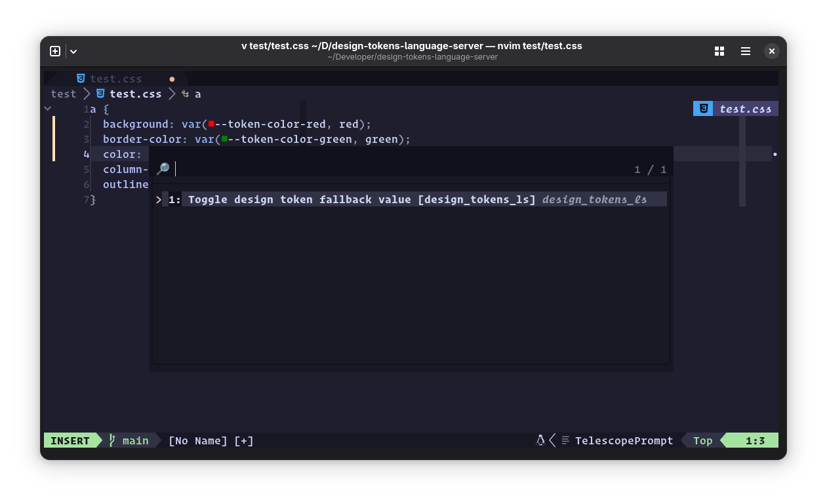Select the 'Toggle design token fallback value' result
Screen dimensions: 827x504
coord(361,199)
